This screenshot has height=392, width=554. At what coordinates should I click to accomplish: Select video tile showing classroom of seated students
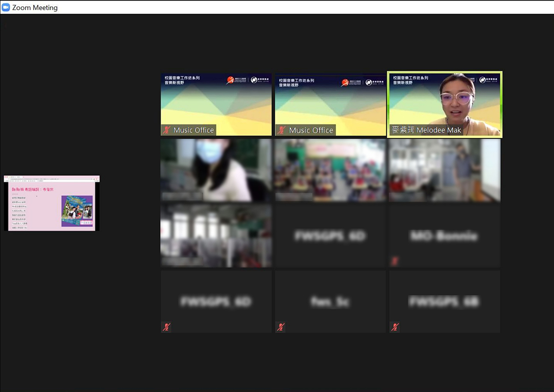(330, 170)
